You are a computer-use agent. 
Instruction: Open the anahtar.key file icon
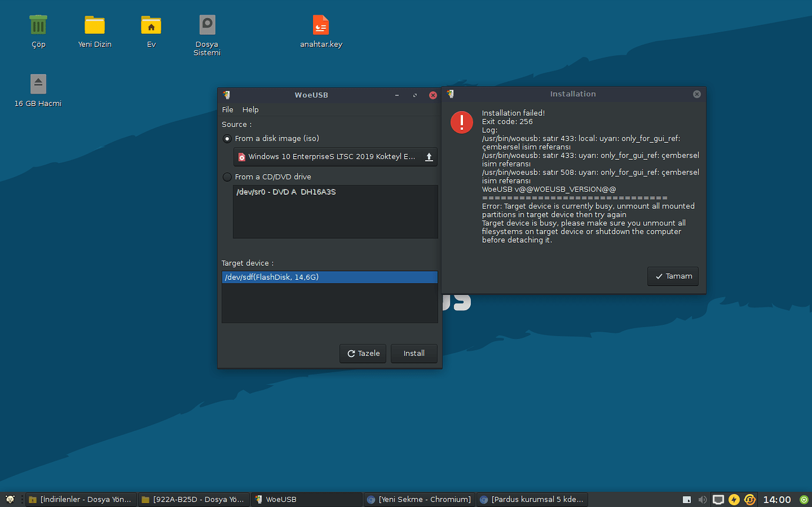[321, 25]
